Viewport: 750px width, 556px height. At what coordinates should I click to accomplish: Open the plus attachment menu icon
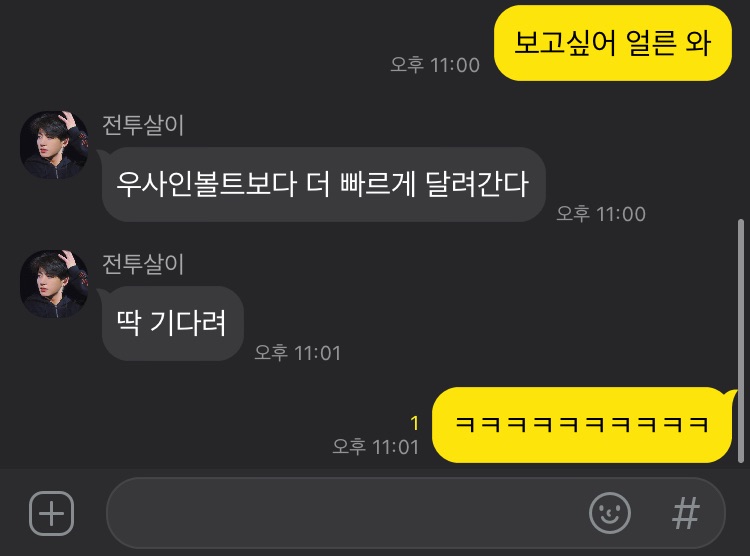(x=52, y=513)
